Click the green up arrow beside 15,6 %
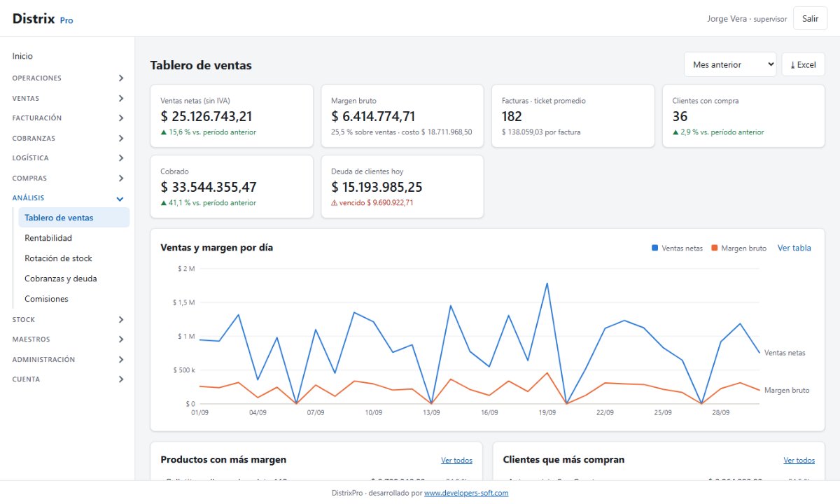 coord(163,132)
